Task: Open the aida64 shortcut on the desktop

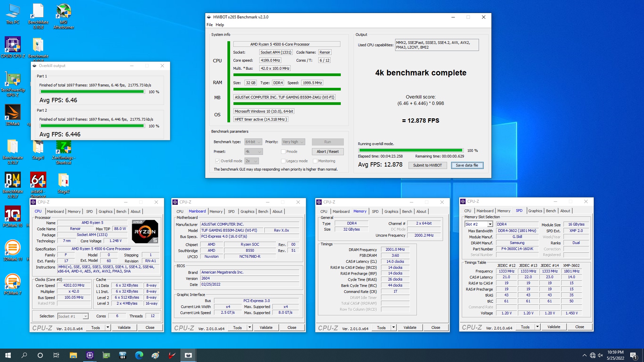Action: 38,185
